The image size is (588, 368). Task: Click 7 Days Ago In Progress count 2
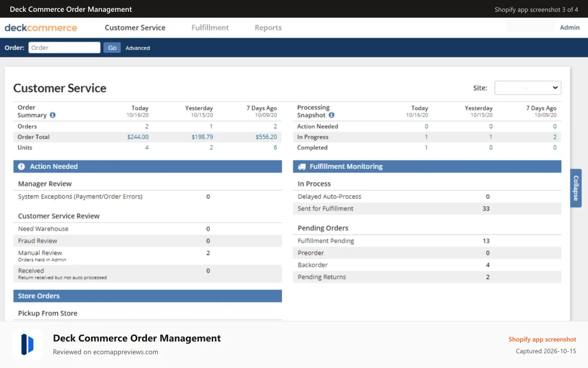point(555,137)
